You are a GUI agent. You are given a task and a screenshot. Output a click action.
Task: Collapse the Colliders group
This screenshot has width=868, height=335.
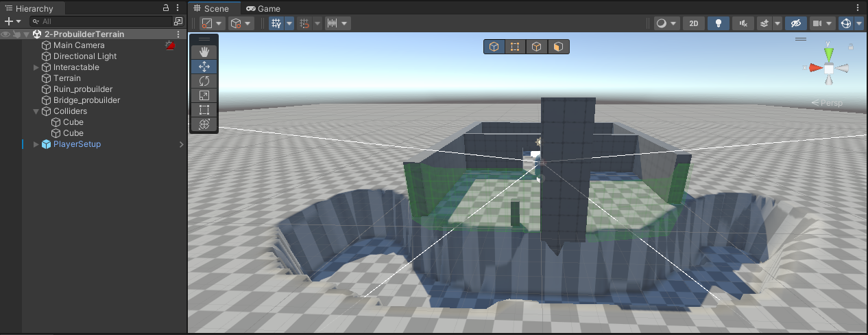[36, 111]
